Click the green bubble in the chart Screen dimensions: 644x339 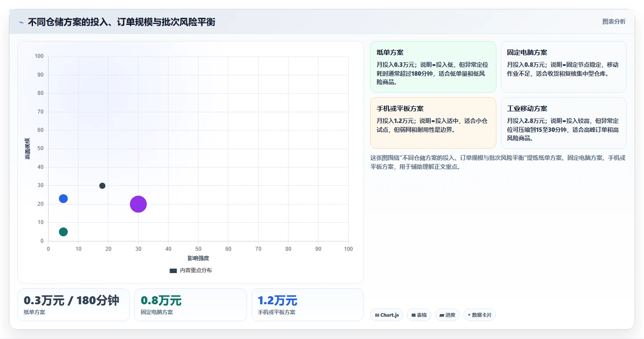point(63,232)
